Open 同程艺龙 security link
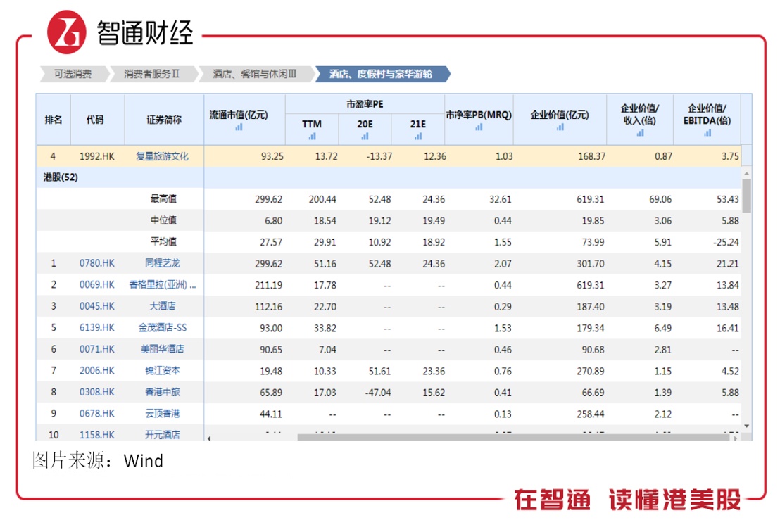 point(162,263)
